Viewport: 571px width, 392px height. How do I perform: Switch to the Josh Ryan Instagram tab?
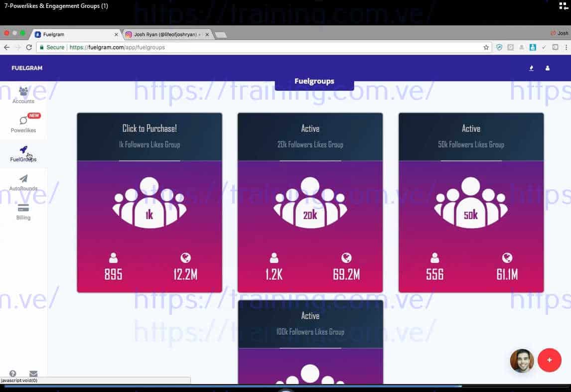coord(166,34)
